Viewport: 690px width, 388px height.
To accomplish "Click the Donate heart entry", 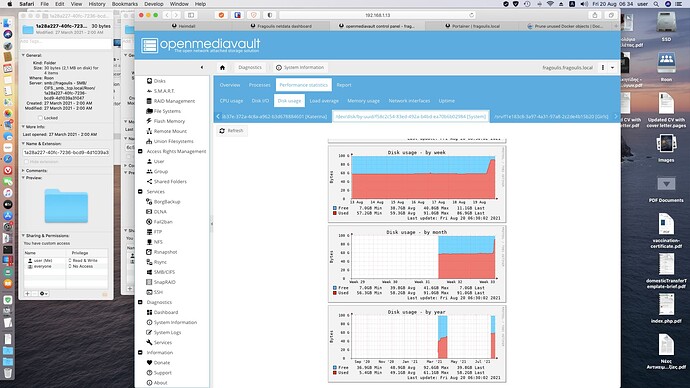I will 158,362.
